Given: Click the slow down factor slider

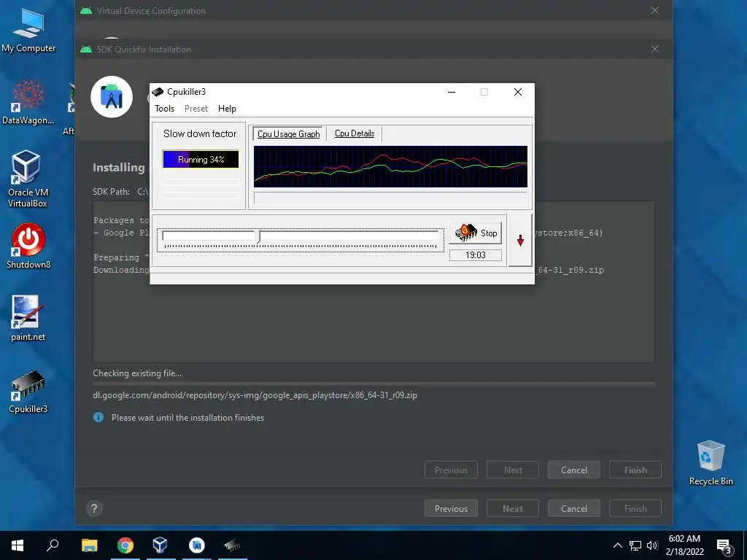Looking at the screenshot, I should (300, 239).
